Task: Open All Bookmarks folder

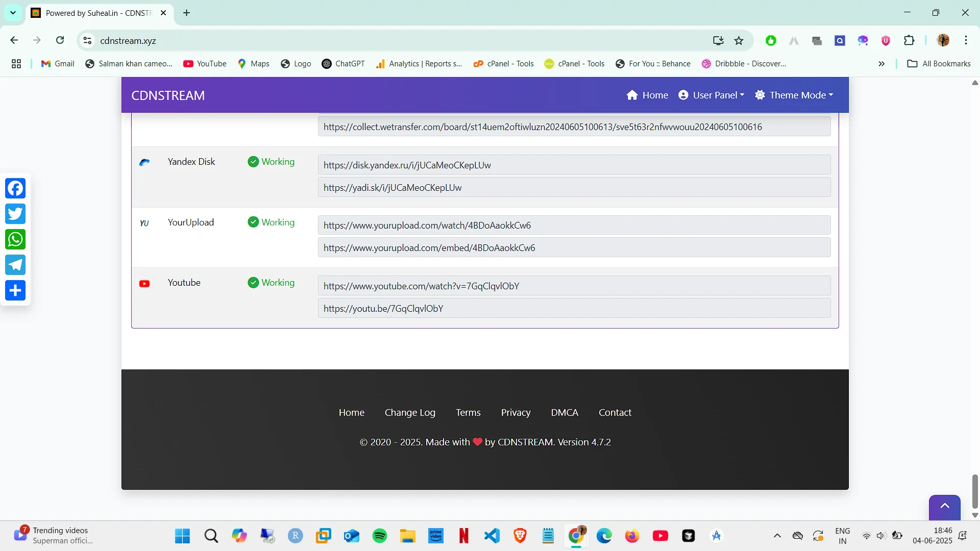Action: [x=939, y=64]
